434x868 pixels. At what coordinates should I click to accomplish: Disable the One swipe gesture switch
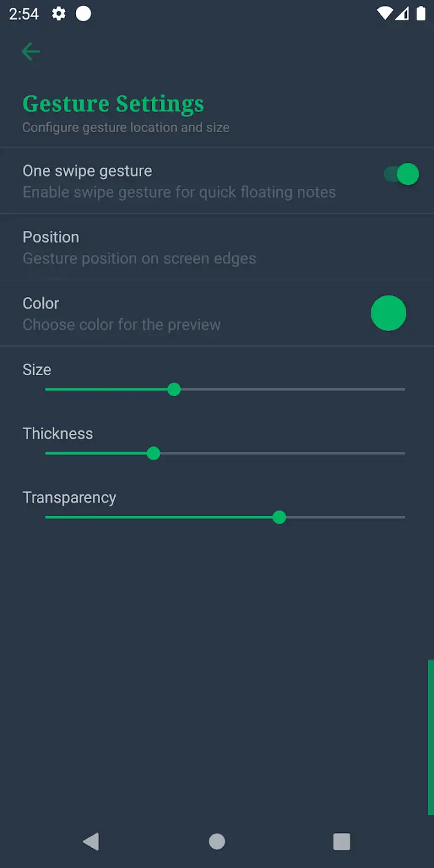[x=401, y=174]
